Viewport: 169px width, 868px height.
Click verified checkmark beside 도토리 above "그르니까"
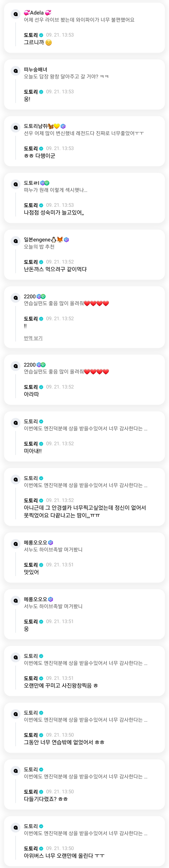[x=41, y=35]
